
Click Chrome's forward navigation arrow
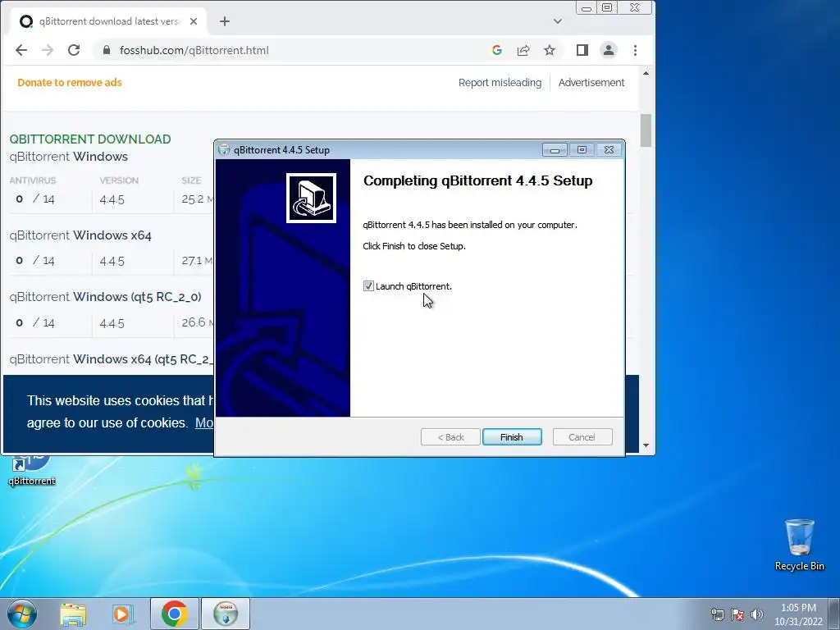[48, 50]
